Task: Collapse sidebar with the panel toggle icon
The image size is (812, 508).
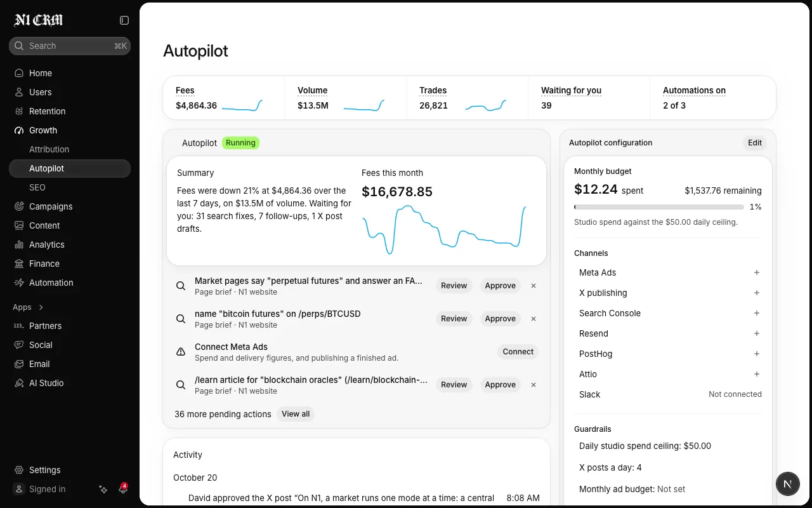Action: click(x=124, y=20)
